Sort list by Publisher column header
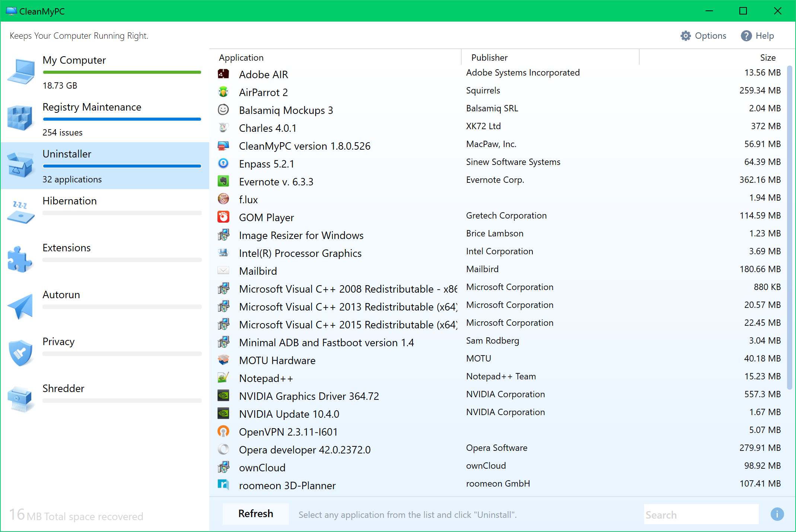This screenshot has height=532, width=796. point(489,58)
